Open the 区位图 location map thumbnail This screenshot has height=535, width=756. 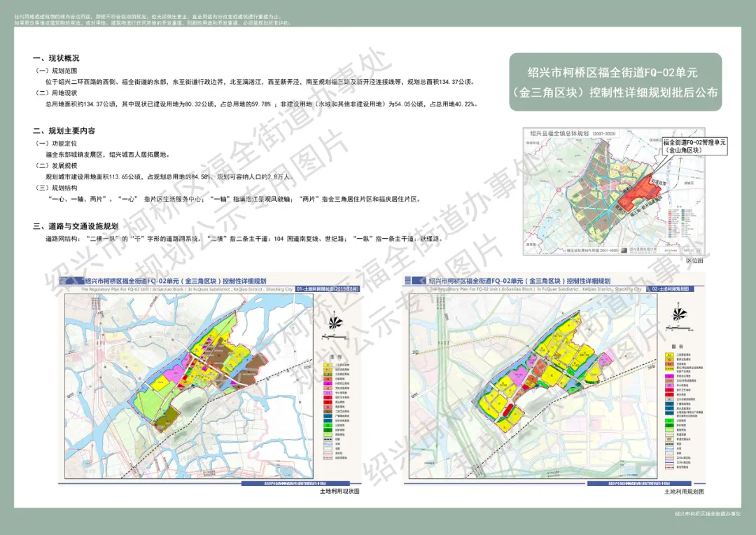(x=614, y=191)
